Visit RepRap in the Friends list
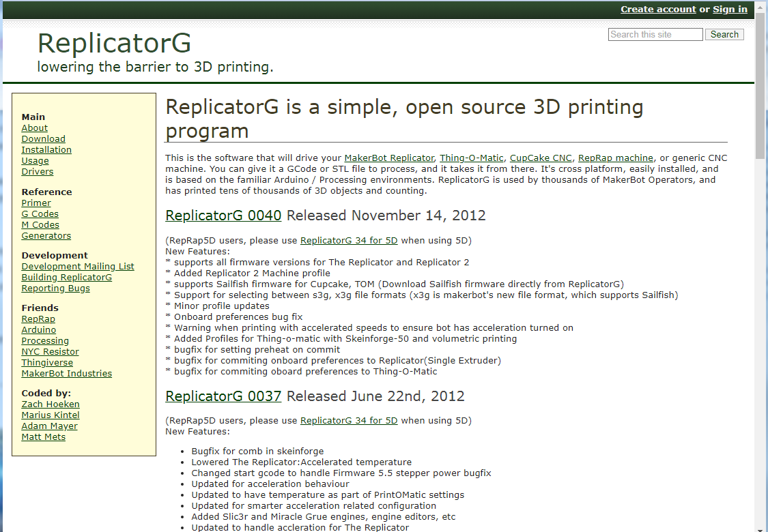 (38, 319)
